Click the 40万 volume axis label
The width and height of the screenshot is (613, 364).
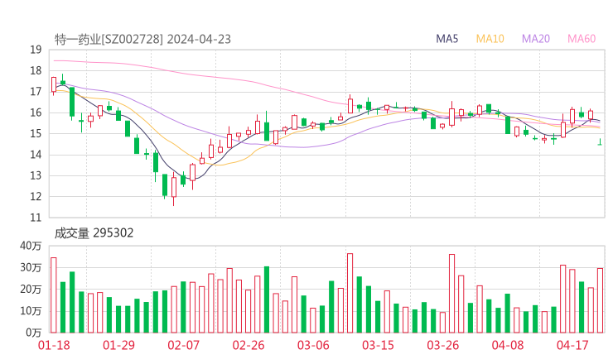point(31,246)
